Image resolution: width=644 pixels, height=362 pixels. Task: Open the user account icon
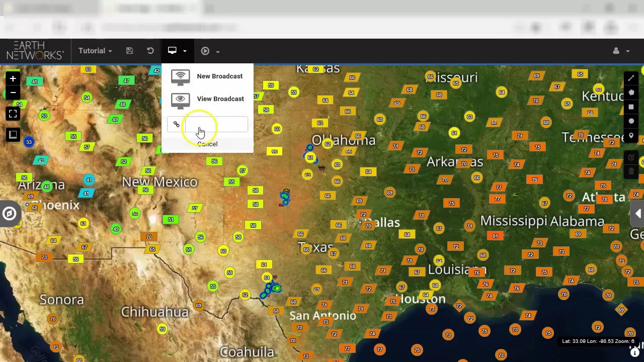coord(616,51)
